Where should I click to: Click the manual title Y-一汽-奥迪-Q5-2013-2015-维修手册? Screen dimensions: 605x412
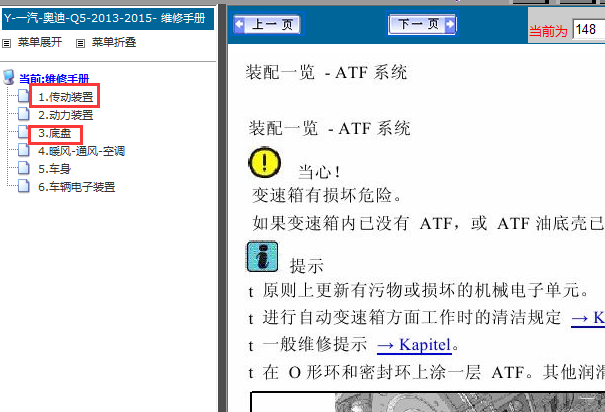(105, 18)
